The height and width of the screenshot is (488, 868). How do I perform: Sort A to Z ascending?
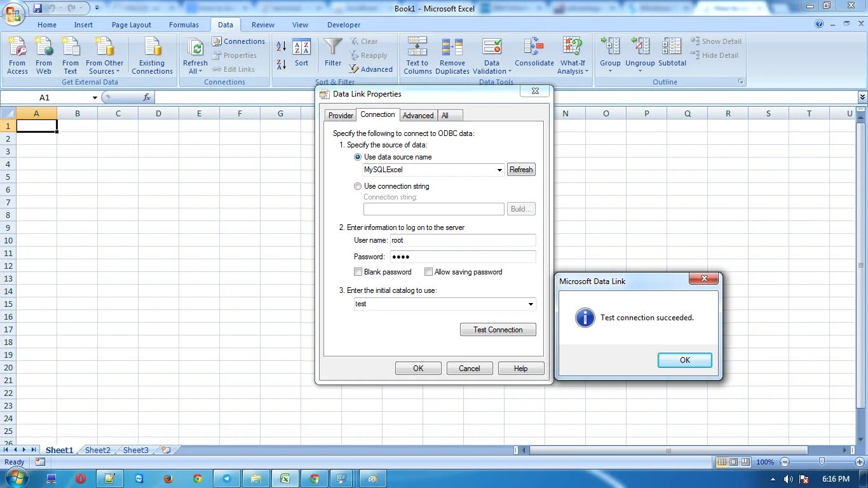281,46
